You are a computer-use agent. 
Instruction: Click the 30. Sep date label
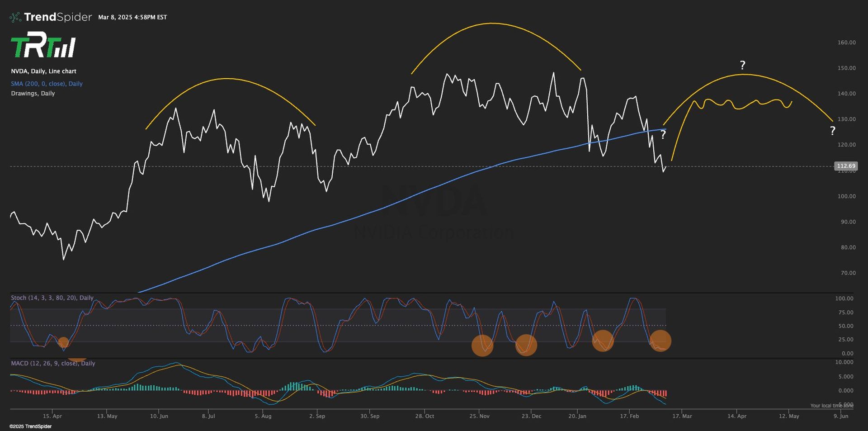(370, 416)
